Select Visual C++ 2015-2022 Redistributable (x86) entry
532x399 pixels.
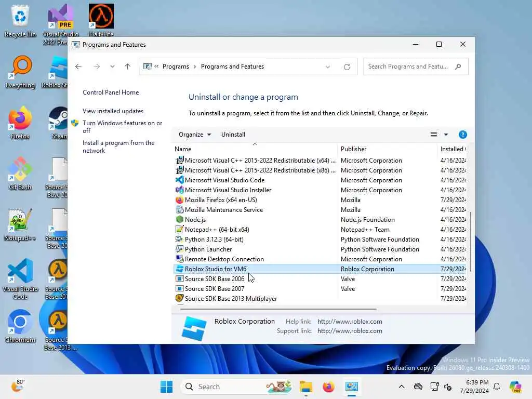pyautogui.click(x=320, y=170)
